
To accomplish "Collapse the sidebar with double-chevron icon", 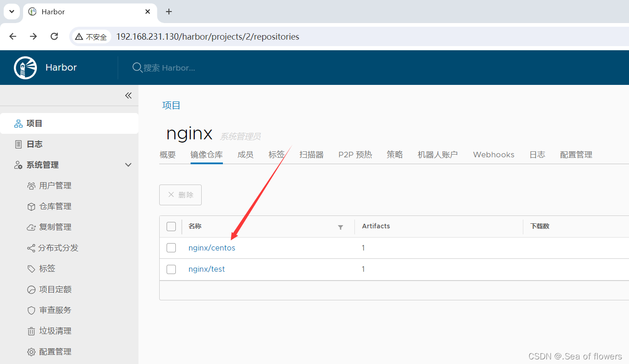I will [x=128, y=95].
